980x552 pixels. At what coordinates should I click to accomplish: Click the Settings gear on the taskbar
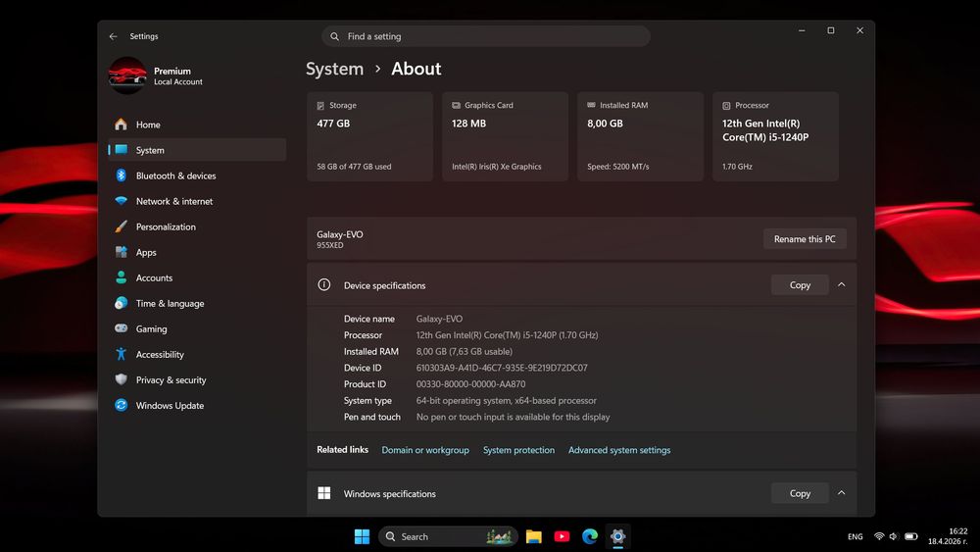coord(618,536)
